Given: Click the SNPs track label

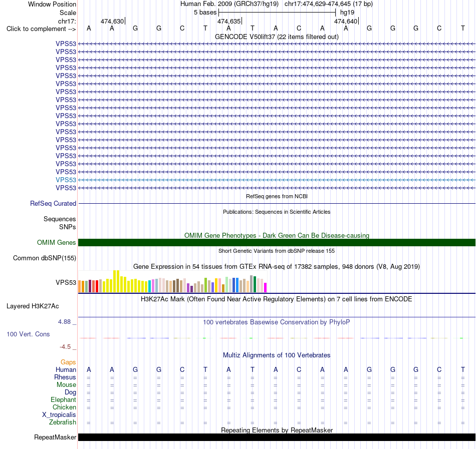Looking at the screenshot, I should point(68,227).
